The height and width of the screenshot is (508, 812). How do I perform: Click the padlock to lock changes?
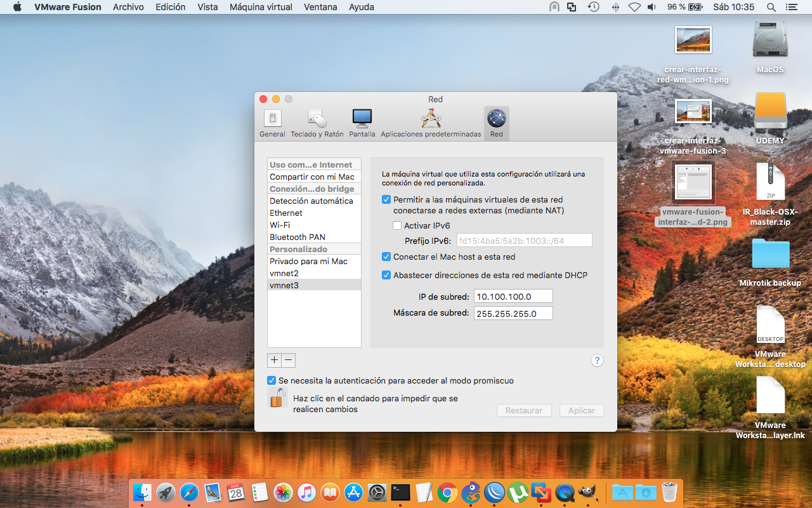tap(278, 398)
